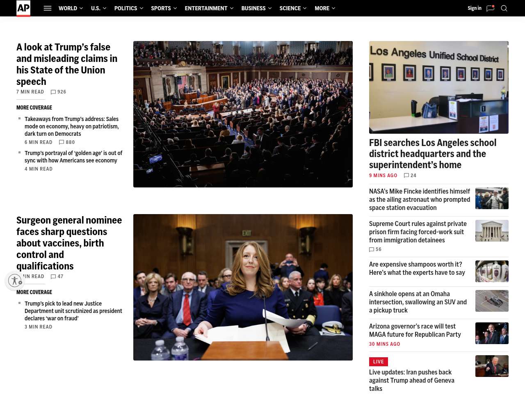Open the Omaha sinkhole story
Viewport: 525px width, 420px height.
pos(418,302)
